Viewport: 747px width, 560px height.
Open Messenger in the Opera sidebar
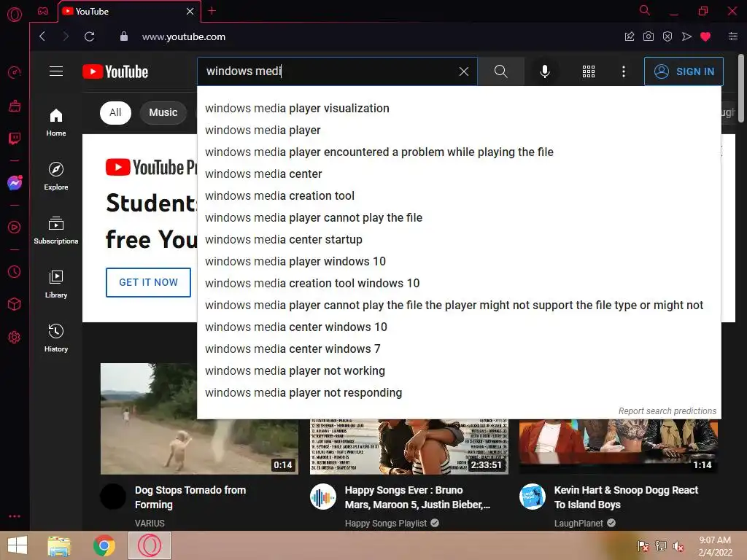[x=15, y=183]
